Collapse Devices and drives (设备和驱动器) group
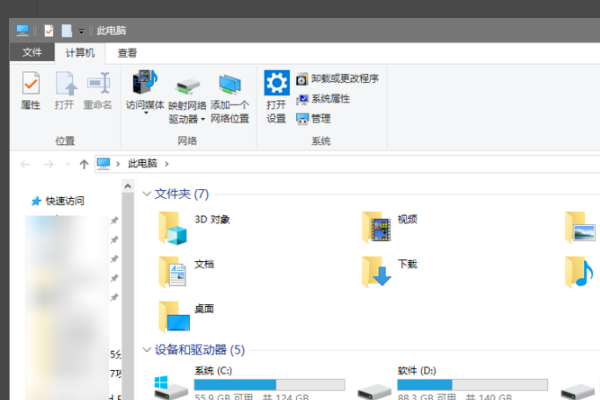600x400 pixels. point(146,349)
